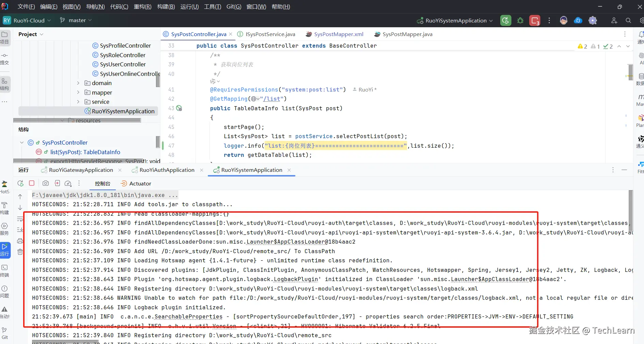Click the camera thread dump icon
The height and width of the screenshot is (344, 644).
click(45, 183)
